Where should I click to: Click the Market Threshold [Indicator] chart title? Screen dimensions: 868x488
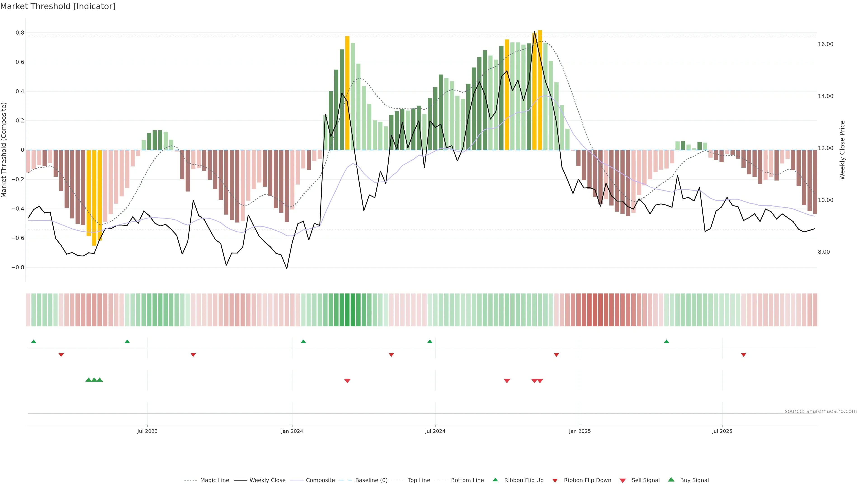[x=58, y=6]
